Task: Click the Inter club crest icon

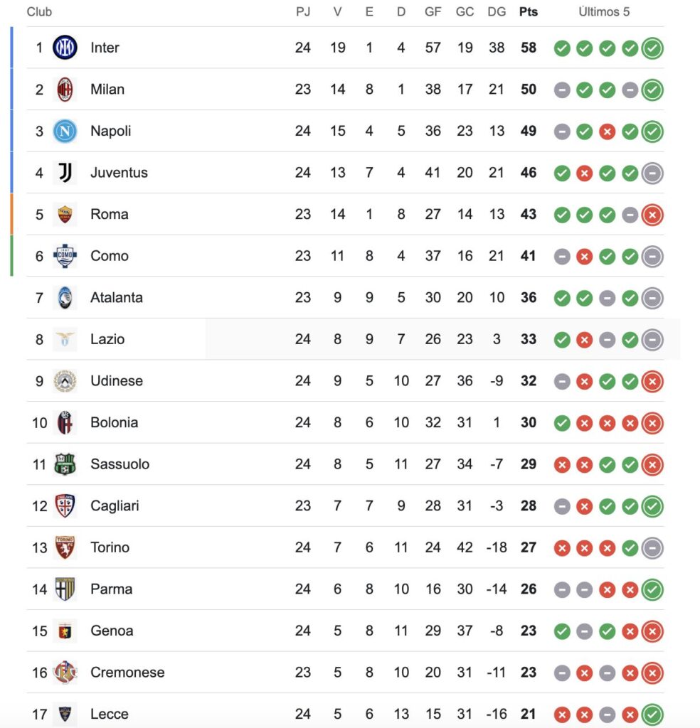Action: coord(65,48)
